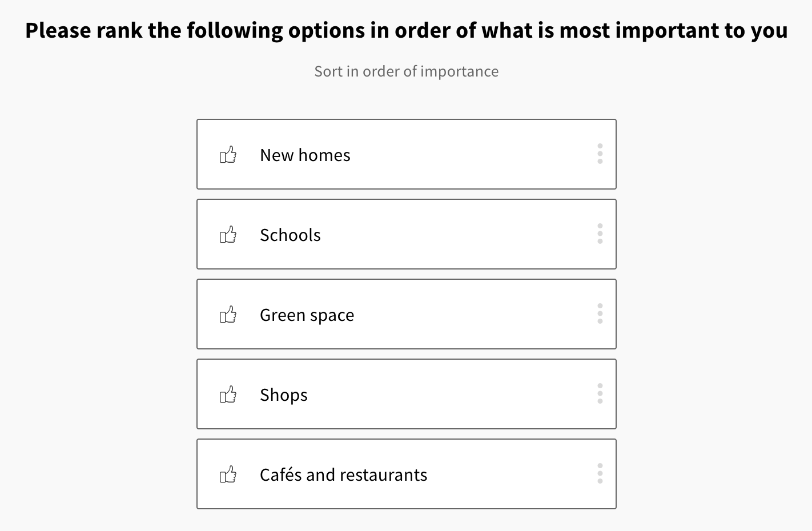This screenshot has height=531, width=812.
Task: Click the 'Sort in order of importance' subtitle
Action: pos(406,71)
